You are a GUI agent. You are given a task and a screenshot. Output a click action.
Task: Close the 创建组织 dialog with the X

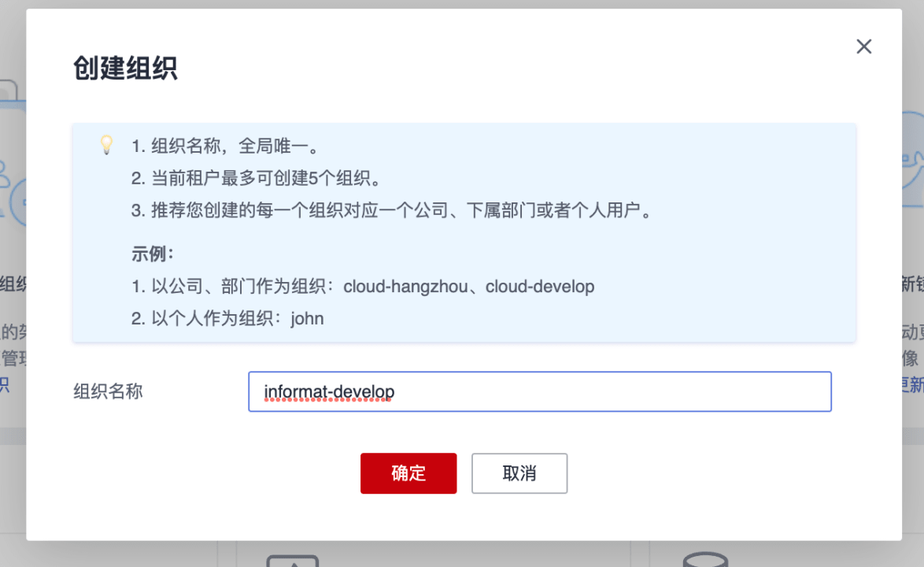[x=863, y=46]
